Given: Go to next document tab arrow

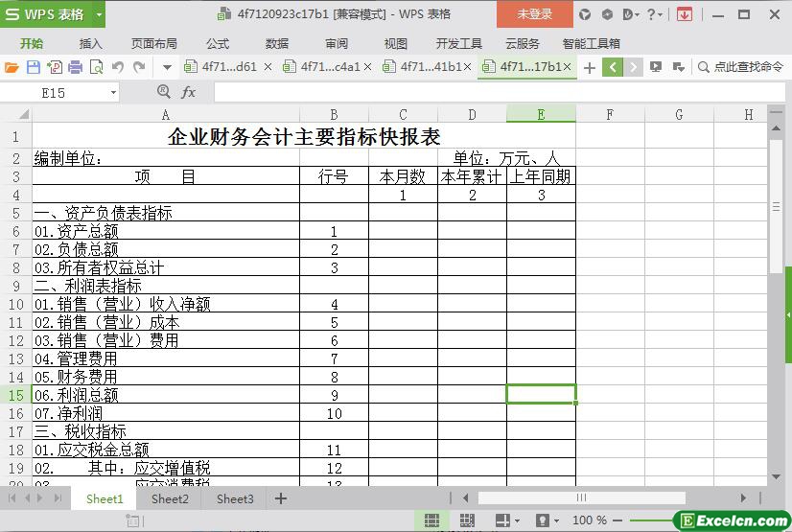Looking at the screenshot, I should point(633,67).
